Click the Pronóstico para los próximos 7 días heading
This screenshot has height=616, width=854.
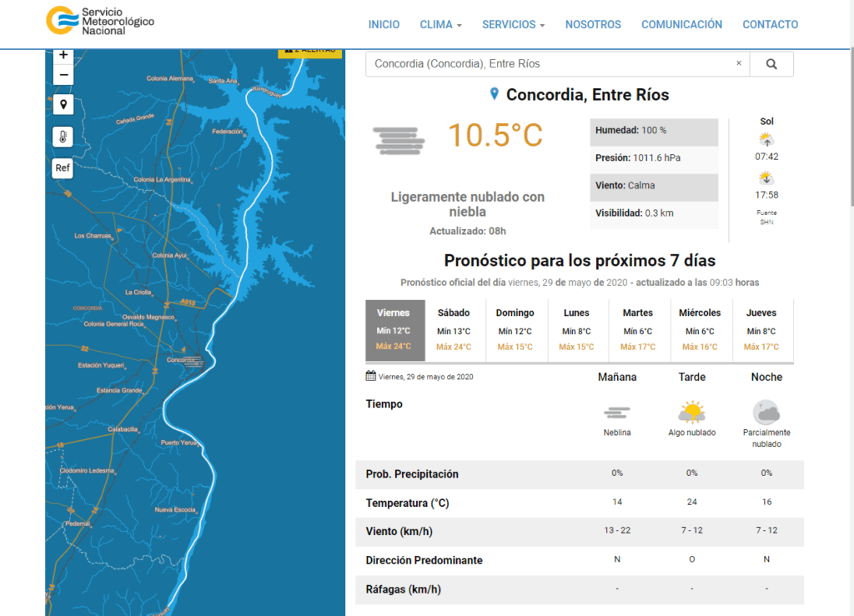580,261
